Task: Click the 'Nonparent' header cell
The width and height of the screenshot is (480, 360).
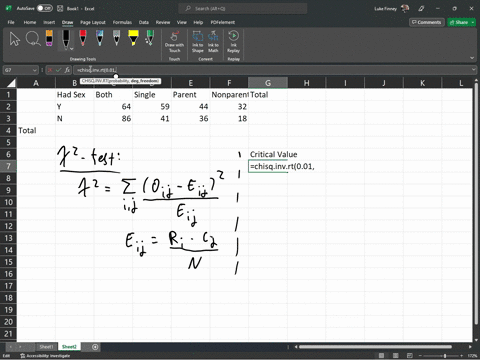Action: (x=229, y=95)
